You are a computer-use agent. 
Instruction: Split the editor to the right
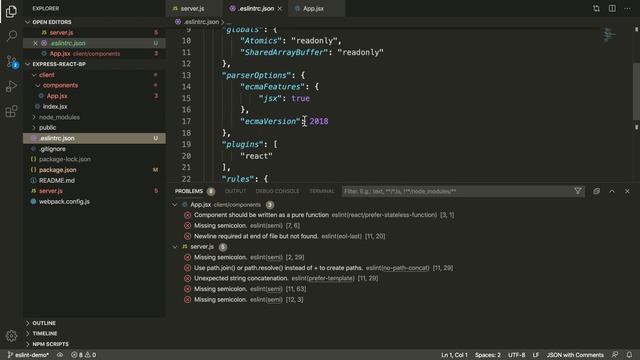612,9
